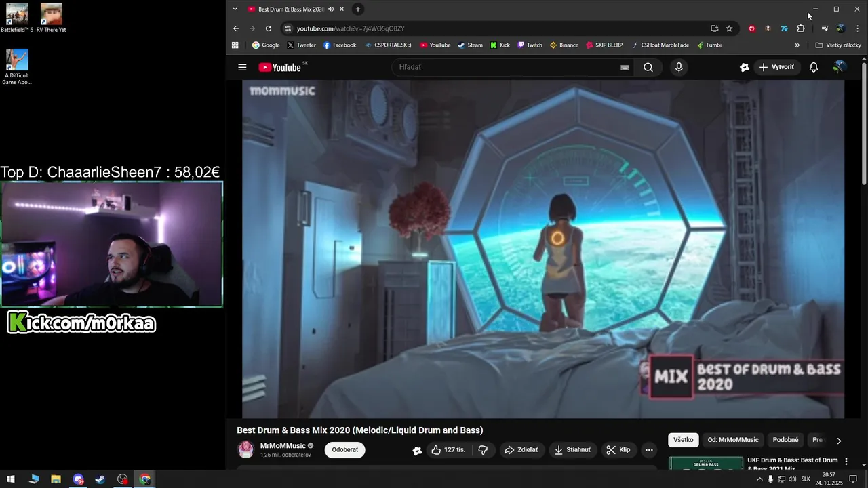
Task: Open Steam from the taskbar
Action: coord(100,479)
